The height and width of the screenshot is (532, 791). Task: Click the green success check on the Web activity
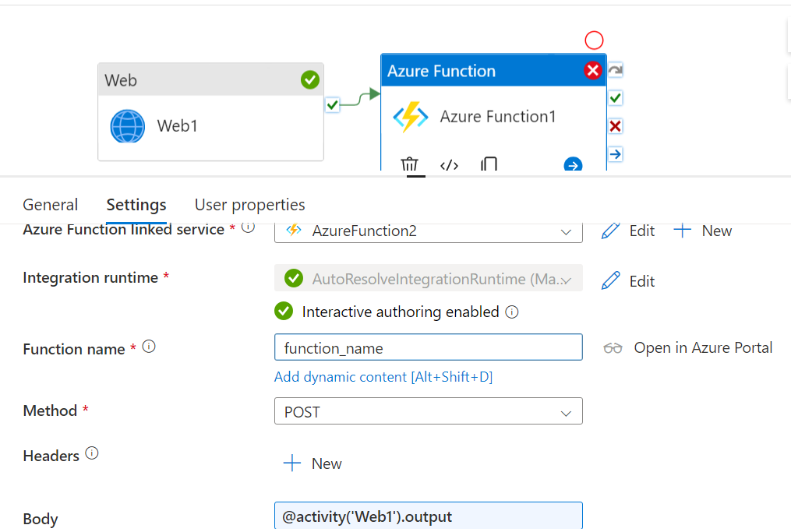(309, 79)
